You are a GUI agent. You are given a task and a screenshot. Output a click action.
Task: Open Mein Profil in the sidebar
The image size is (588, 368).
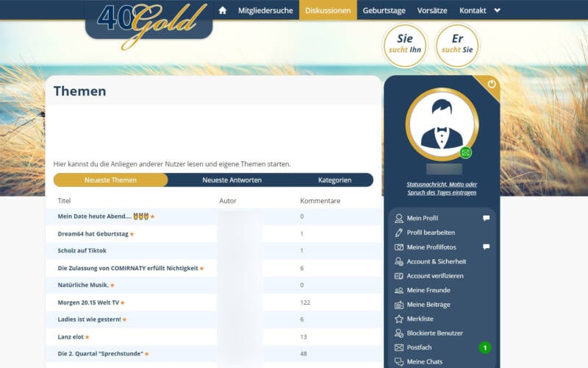(x=422, y=218)
